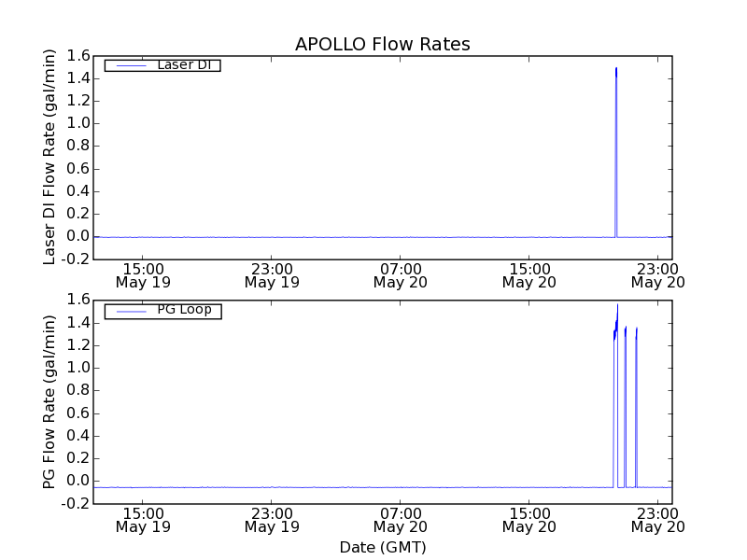Click '23:00 May 20' under the PG Loop plot
Screen dimensions: 747x560
(658, 520)
